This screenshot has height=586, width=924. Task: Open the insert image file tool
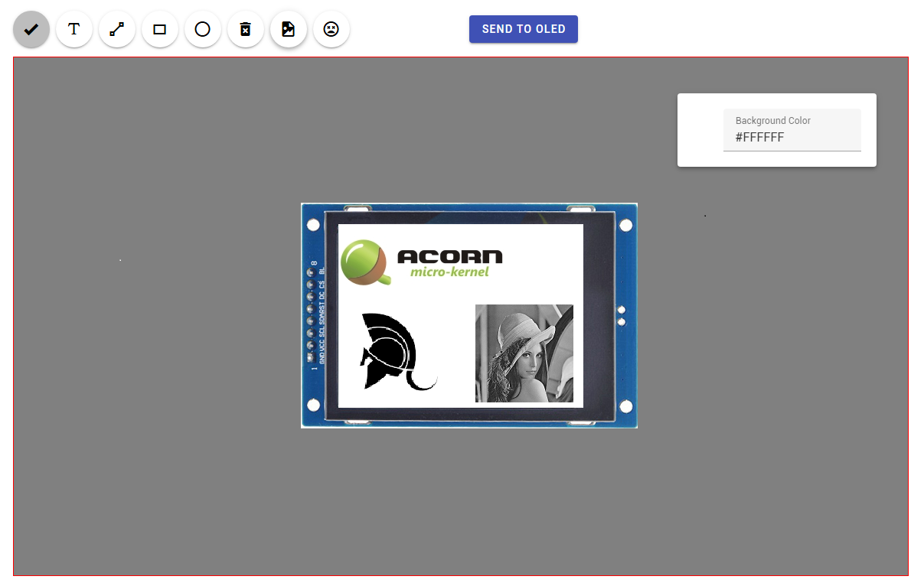point(289,29)
